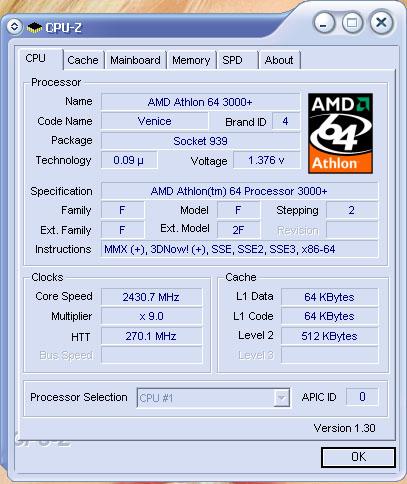Show the About tab
407x484 pixels.
click(279, 60)
